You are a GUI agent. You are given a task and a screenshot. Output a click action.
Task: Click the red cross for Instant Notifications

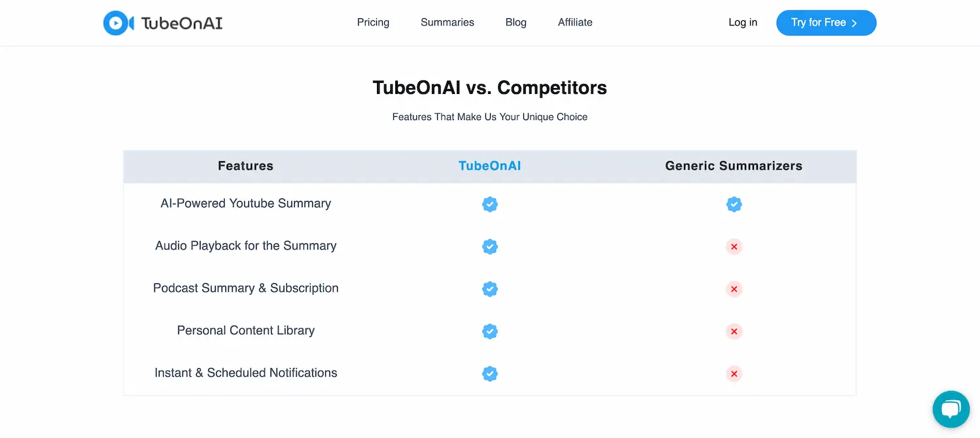(734, 373)
